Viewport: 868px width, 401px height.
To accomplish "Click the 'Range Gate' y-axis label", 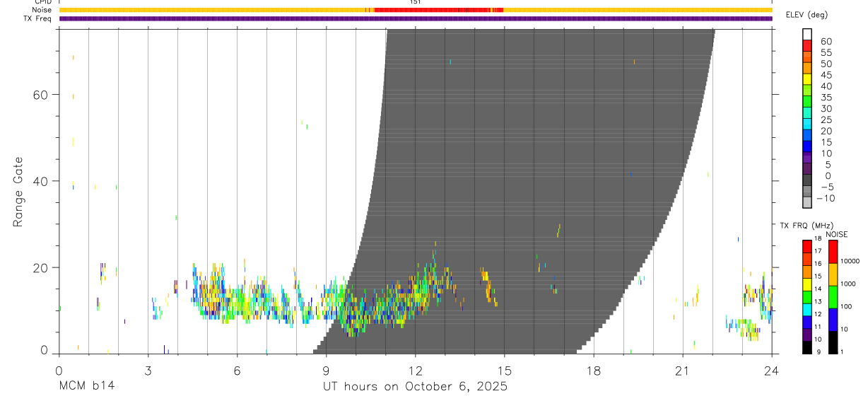I will pos(18,192).
